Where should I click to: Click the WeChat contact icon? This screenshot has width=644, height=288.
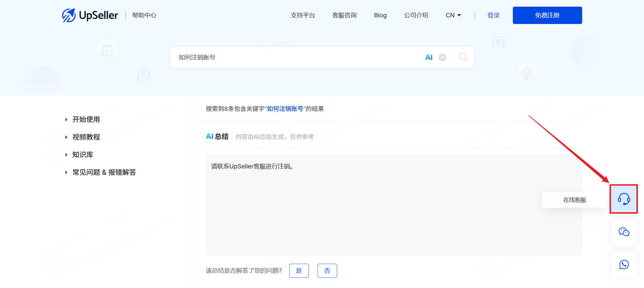point(624,232)
